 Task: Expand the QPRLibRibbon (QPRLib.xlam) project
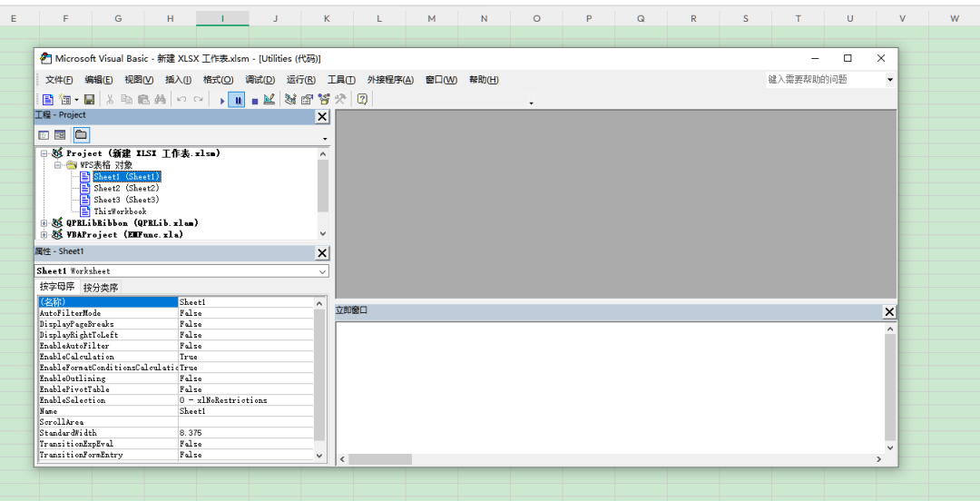click(x=44, y=222)
